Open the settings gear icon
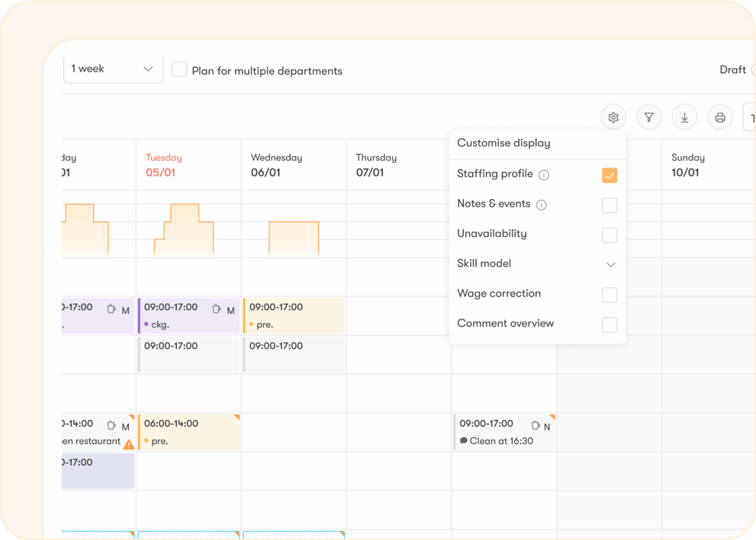 (x=613, y=117)
